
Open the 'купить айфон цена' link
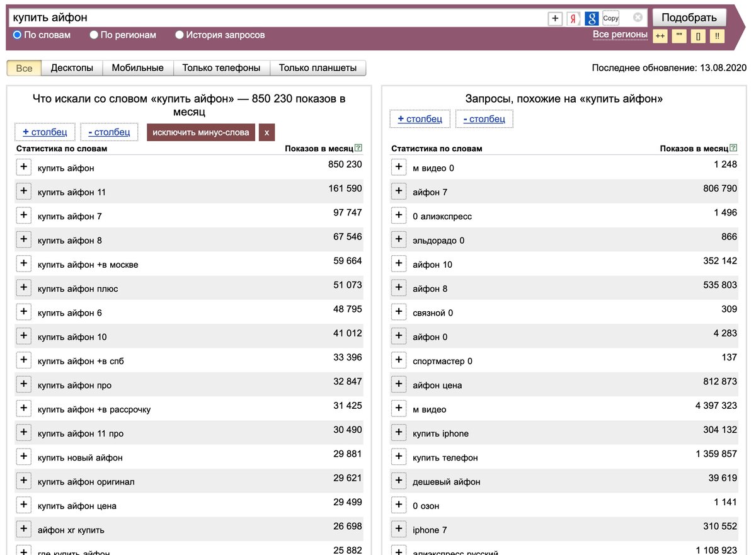(x=77, y=506)
